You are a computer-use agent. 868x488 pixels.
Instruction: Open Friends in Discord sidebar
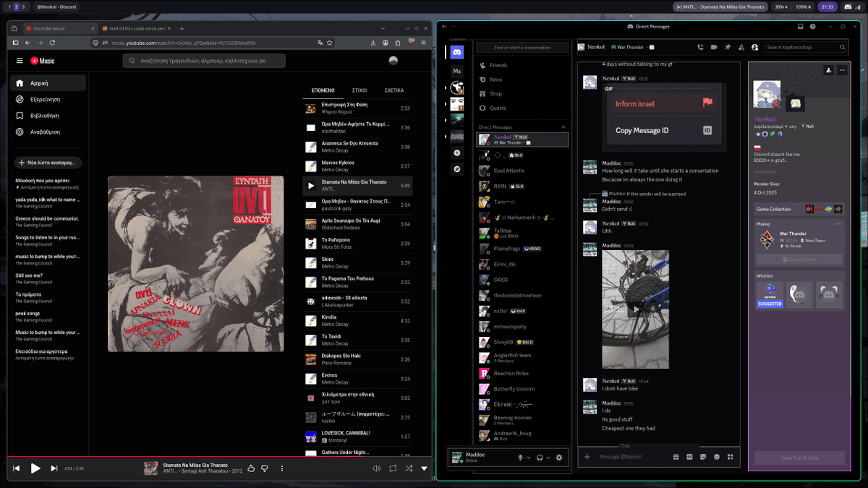point(522,65)
